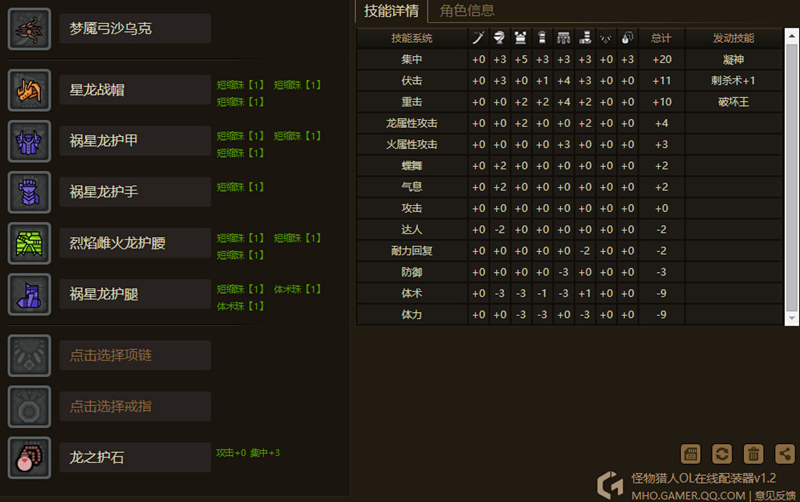Viewport: 800px width, 502px height.
Task: Click the skill table vertical scrollbar thumb
Action: [x=791, y=177]
